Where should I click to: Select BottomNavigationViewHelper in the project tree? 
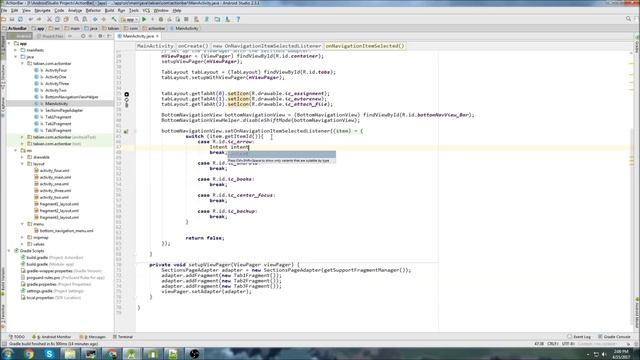tap(71, 97)
